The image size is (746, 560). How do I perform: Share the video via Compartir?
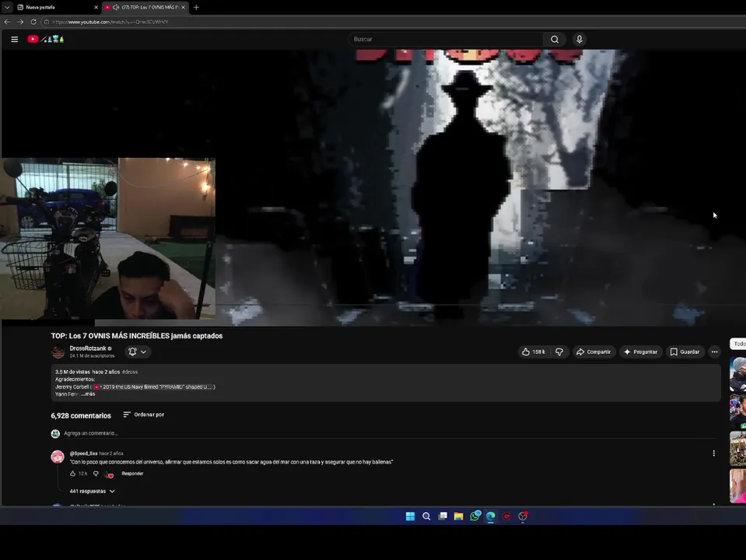pos(594,352)
